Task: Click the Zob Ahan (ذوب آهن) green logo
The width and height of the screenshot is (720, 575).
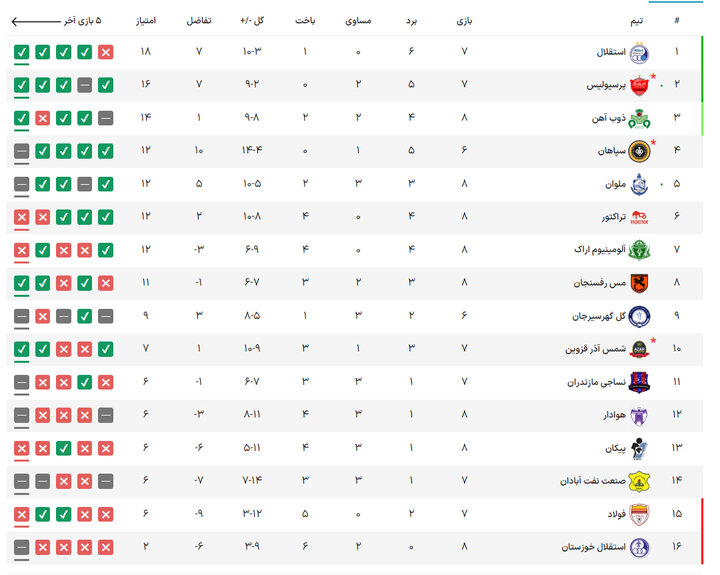Action: coord(641,118)
